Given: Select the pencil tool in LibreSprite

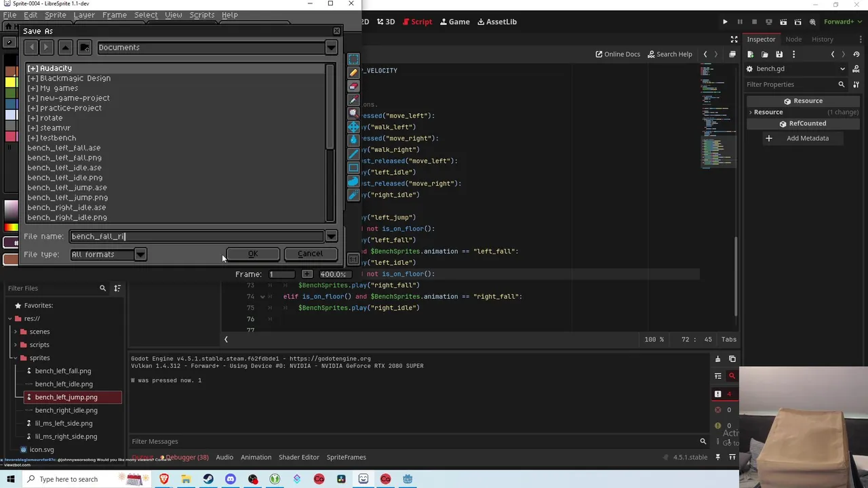Looking at the screenshot, I should pyautogui.click(x=353, y=73).
